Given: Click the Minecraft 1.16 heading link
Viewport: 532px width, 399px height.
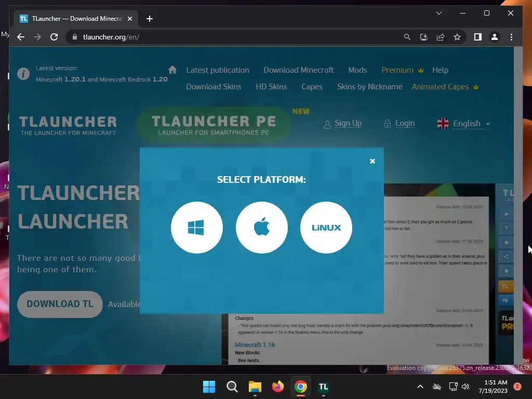Looking at the screenshot, I should (x=255, y=345).
